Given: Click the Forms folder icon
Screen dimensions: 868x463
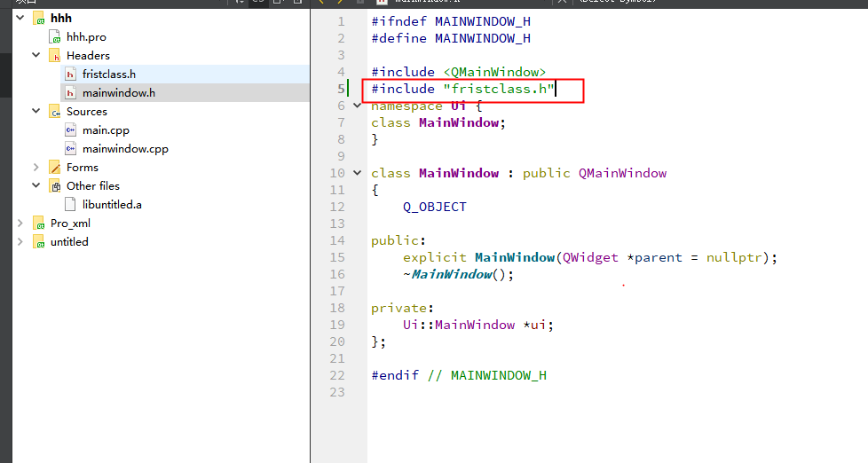Looking at the screenshot, I should pos(55,167).
